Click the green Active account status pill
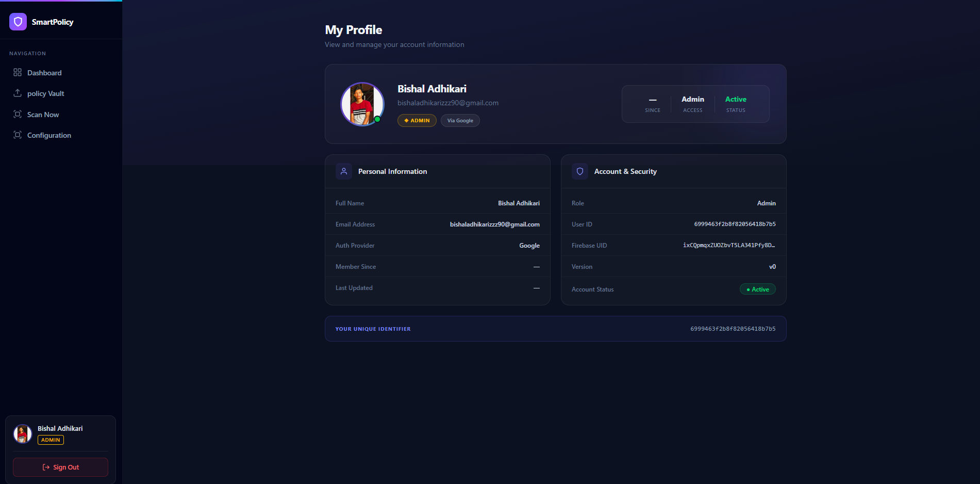The width and height of the screenshot is (980, 484). pyautogui.click(x=757, y=289)
